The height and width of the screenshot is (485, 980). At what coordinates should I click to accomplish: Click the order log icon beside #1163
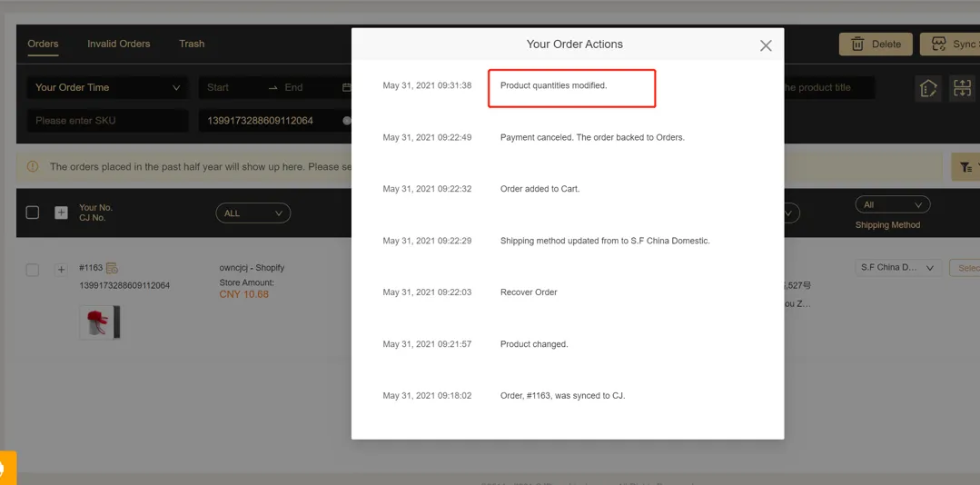(x=113, y=268)
